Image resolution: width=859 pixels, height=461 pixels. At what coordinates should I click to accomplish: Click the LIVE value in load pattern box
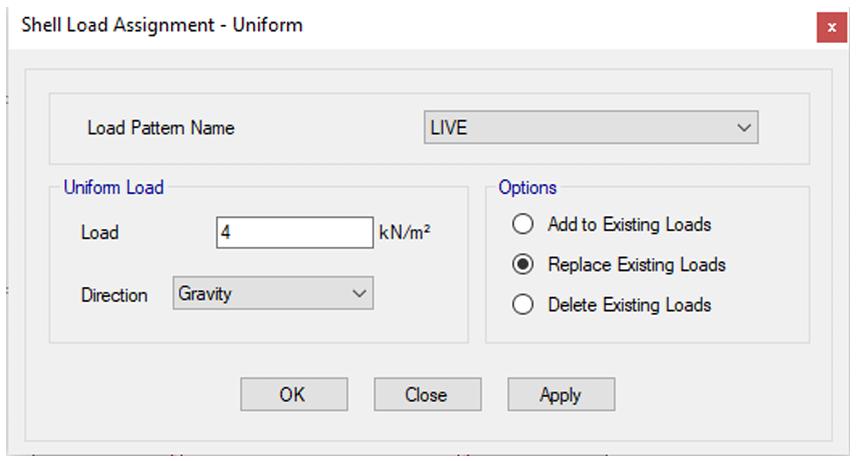pos(448,128)
